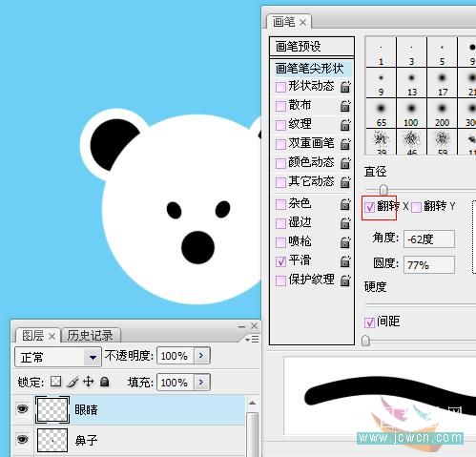This screenshot has width=476, height=457.
Task: Enable the 翻转 Y checkbox
Action: [x=416, y=207]
